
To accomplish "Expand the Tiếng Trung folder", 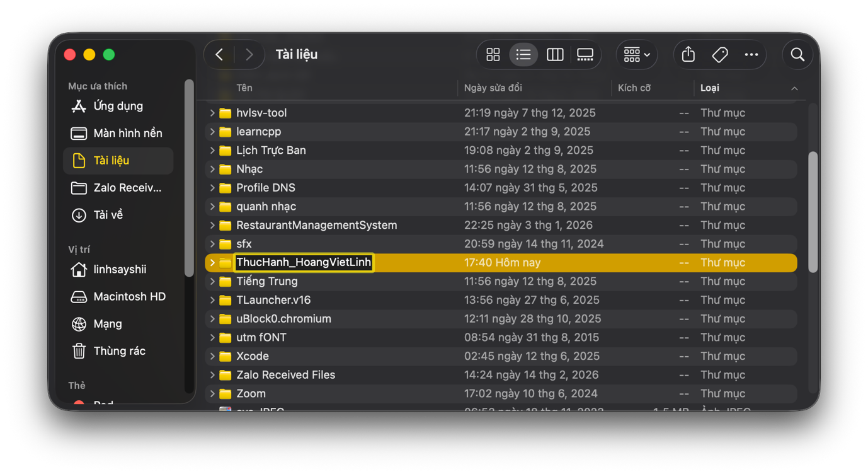I will pos(212,281).
